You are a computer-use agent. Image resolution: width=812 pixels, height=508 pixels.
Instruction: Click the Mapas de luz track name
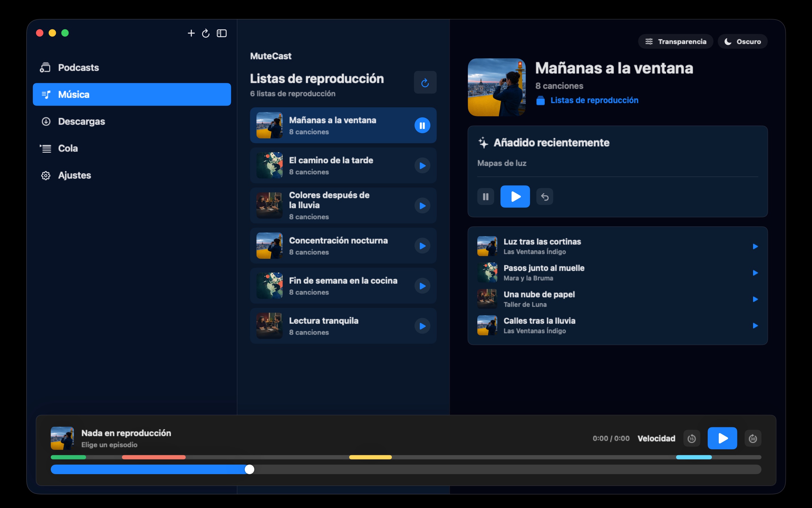[x=502, y=163]
